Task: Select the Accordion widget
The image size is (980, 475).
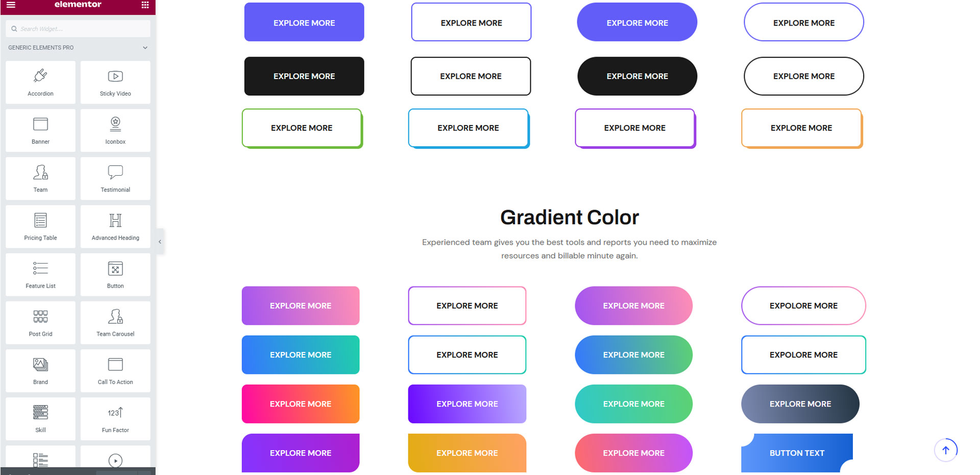Action: 40,82
